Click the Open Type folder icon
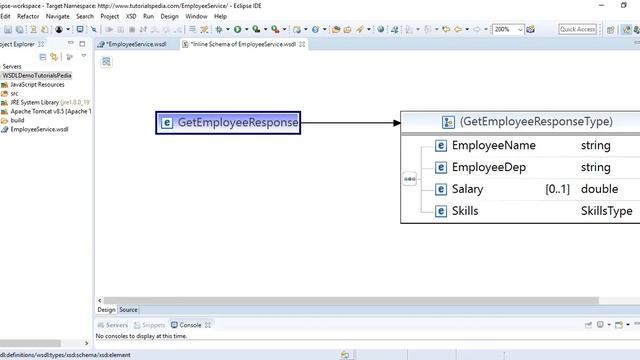 [x=336, y=29]
